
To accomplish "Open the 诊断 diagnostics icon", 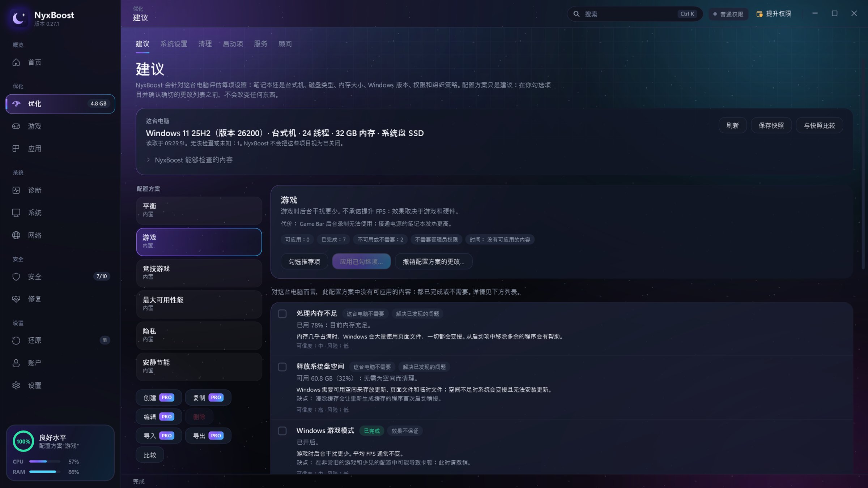I will click(x=16, y=190).
